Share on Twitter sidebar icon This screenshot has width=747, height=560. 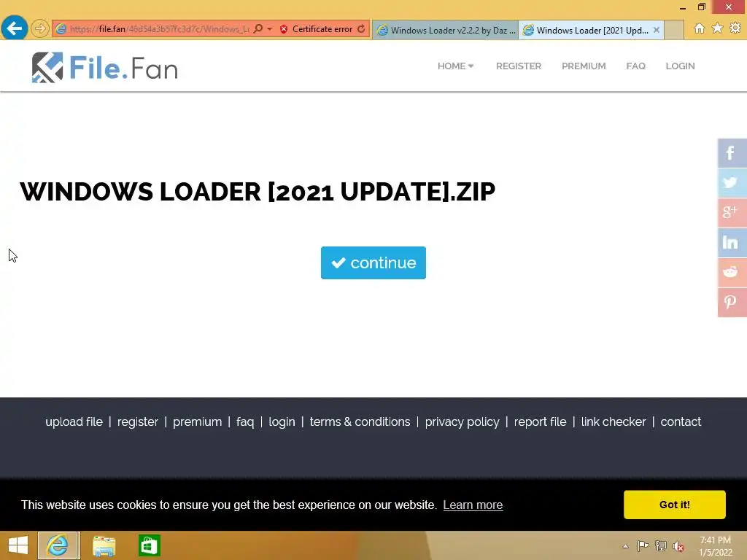click(732, 183)
